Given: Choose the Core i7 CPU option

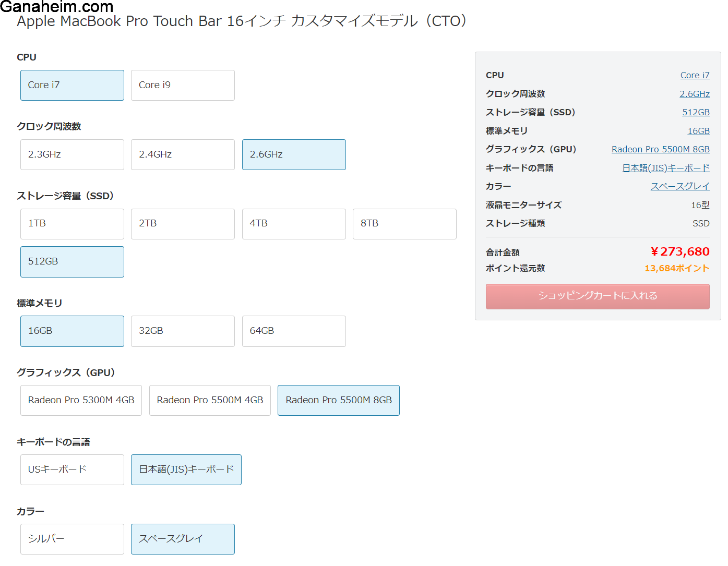Looking at the screenshot, I should pos(72,85).
